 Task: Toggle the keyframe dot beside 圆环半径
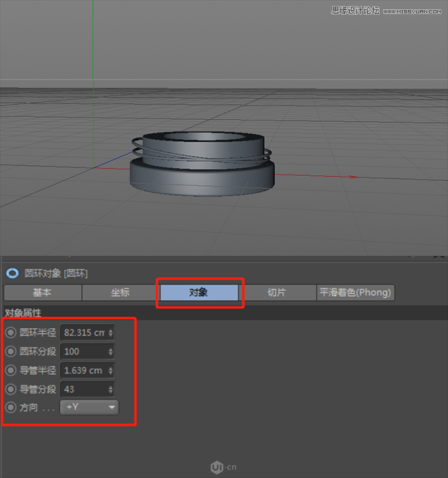pos(11,332)
